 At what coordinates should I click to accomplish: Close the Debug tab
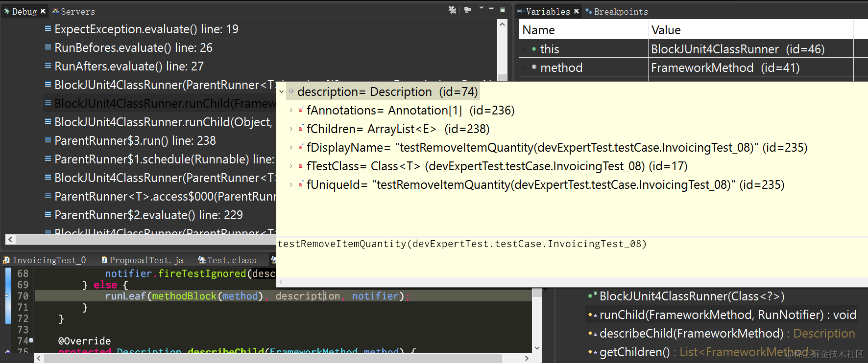pyautogui.click(x=43, y=11)
